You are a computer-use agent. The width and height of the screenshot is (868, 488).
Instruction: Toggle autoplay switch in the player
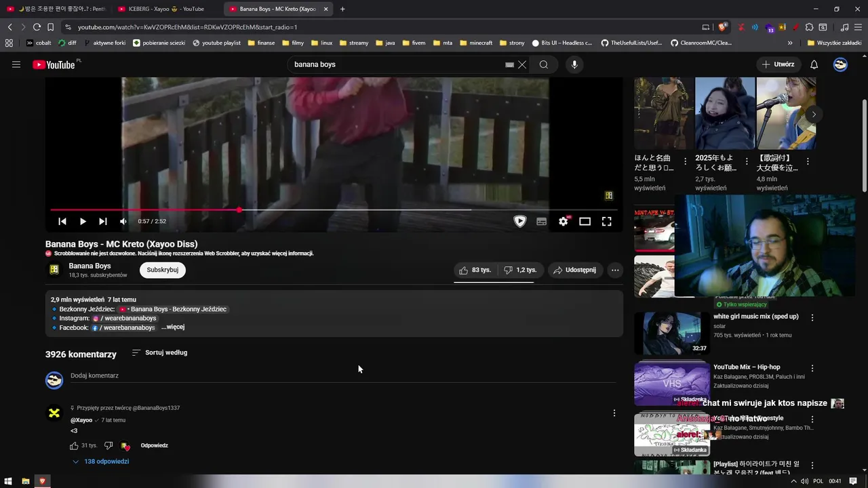[520, 221]
